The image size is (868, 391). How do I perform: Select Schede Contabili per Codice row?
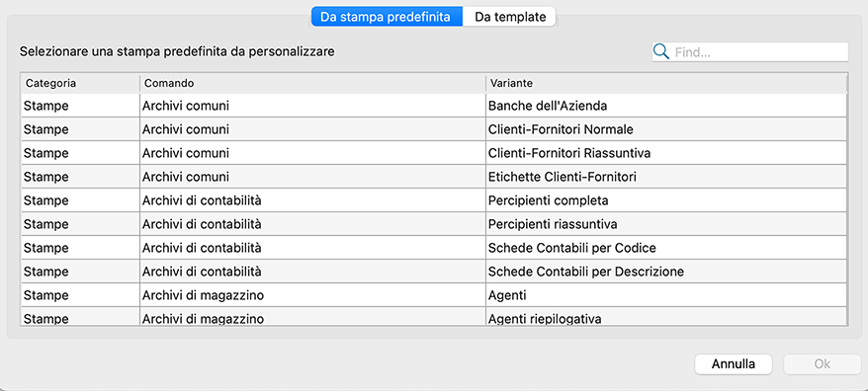click(x=434, y=248)
